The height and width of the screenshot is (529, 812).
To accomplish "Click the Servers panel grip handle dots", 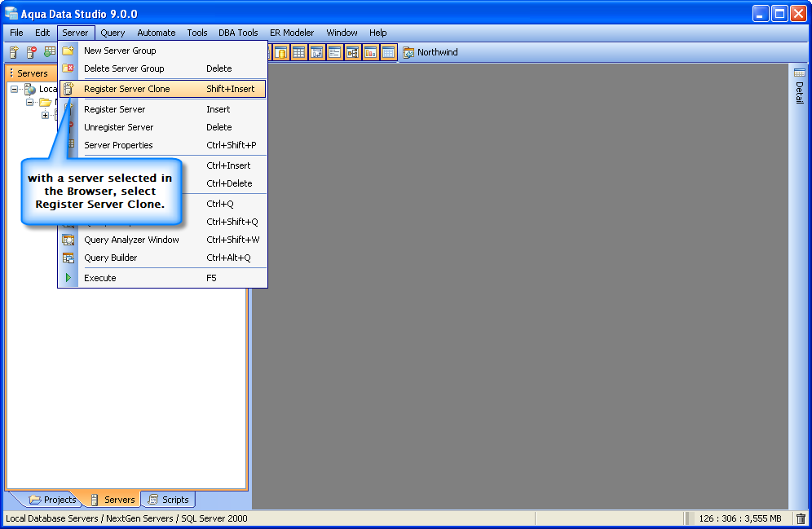I will click(11, 73).
